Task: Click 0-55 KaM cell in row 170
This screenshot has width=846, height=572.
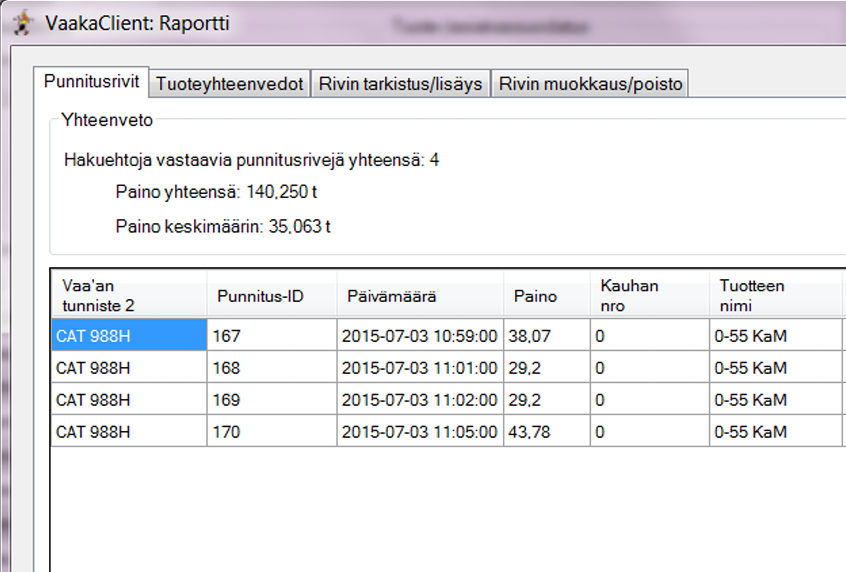Action: [776, 431]
